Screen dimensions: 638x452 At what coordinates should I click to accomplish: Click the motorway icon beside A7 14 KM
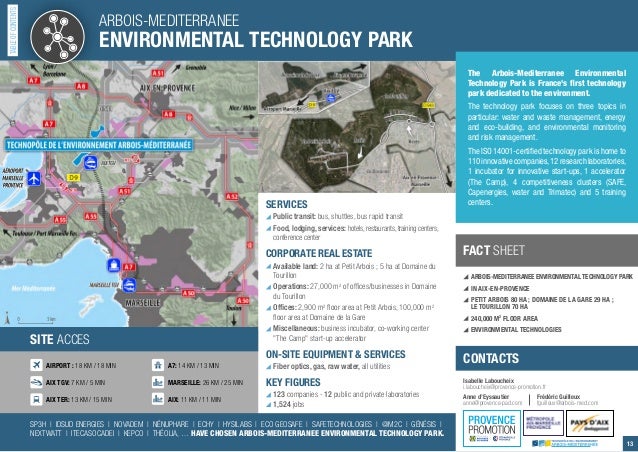click(158, 365)
